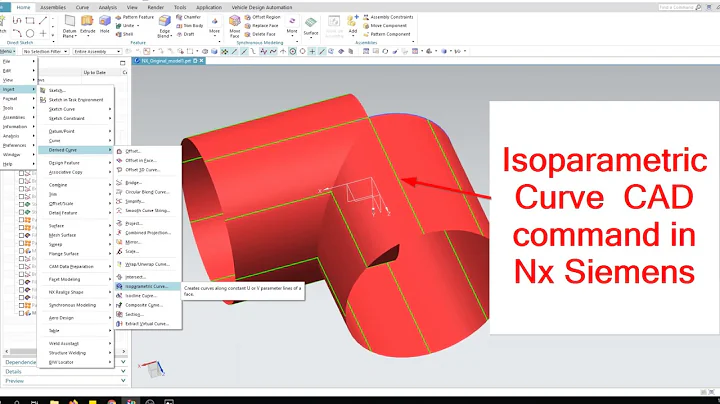Select the Trim Body tool

click(190, 26)
